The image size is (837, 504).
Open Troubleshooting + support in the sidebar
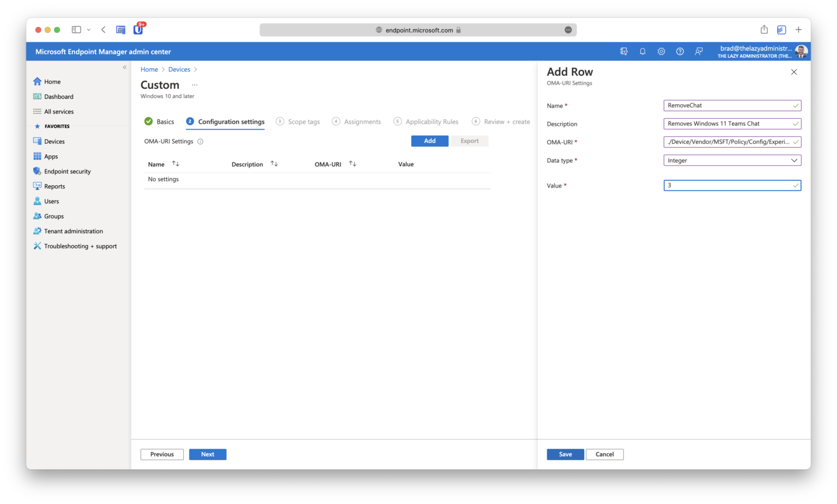(75, 246)
